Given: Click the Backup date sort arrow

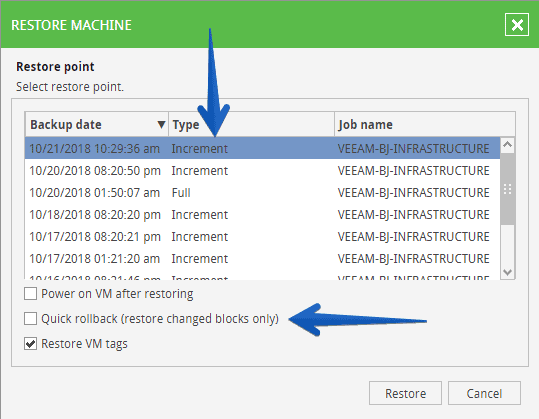Looking at the screenshot, I should [161, 124].
